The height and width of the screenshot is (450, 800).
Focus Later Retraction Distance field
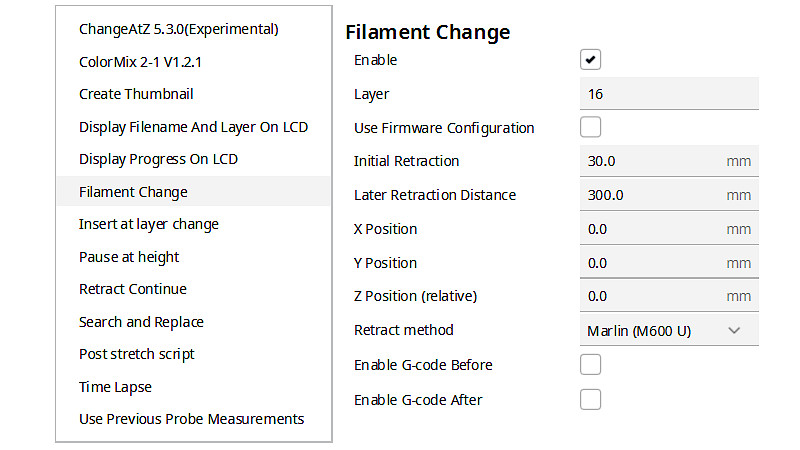[x=669, y=195]
